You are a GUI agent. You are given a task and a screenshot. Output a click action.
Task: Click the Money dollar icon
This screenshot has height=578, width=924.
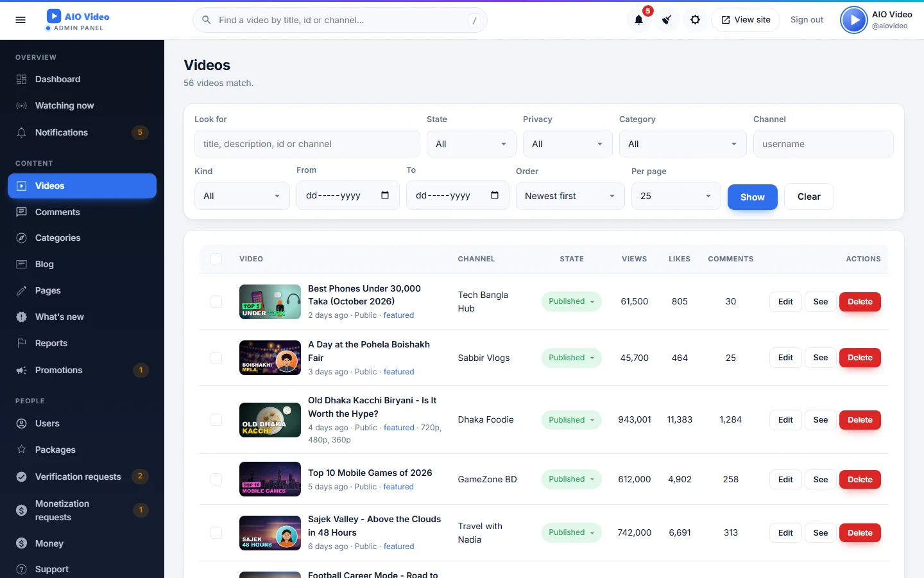pos(22,543)
